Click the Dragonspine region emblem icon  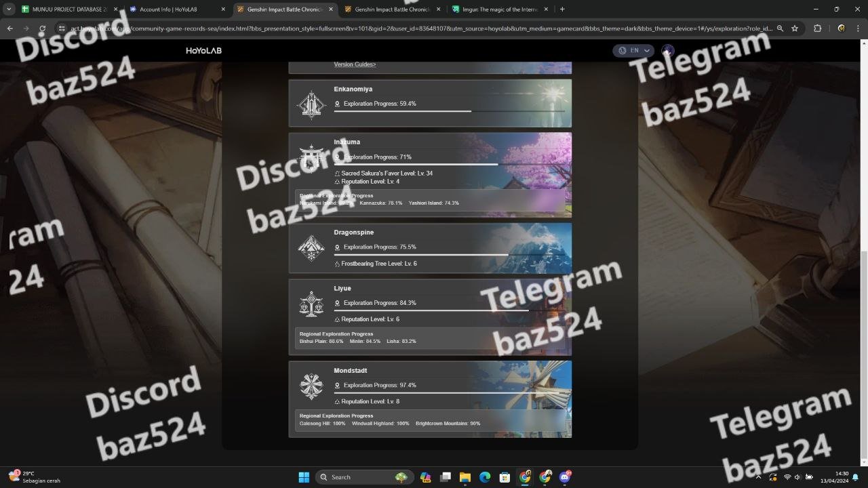click(311, 248)
